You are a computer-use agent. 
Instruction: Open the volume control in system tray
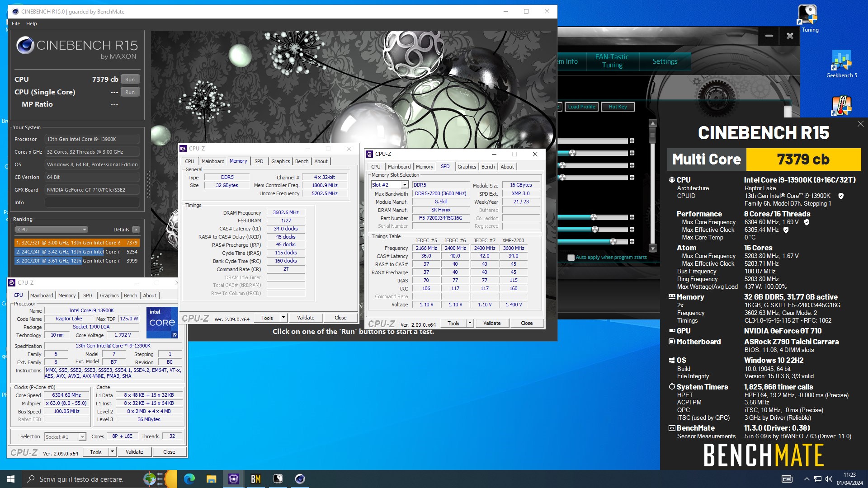828,479
